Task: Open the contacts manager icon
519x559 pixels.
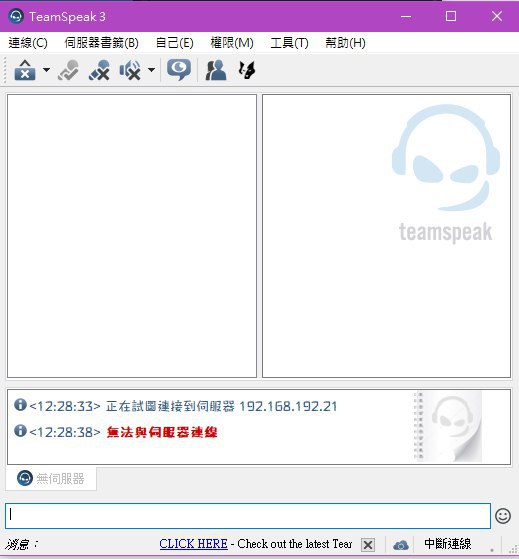Action: [x=216, y=70]
